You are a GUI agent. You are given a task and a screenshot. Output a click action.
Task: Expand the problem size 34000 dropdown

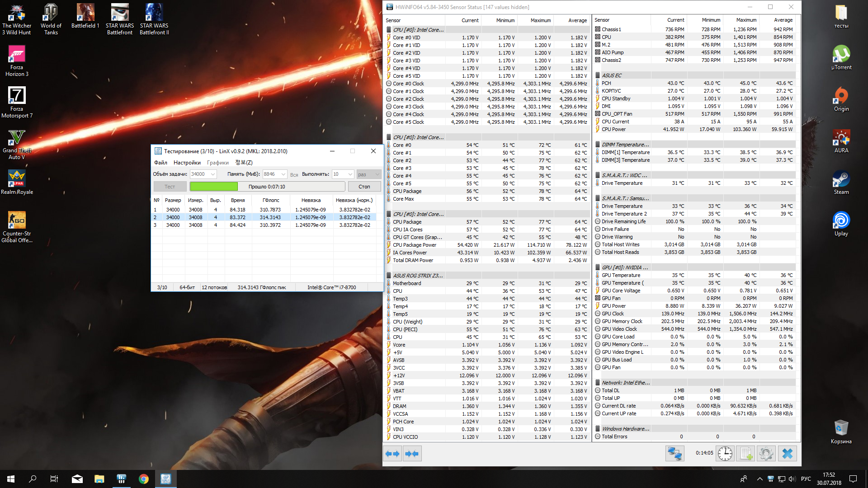(x=213, y=174)
